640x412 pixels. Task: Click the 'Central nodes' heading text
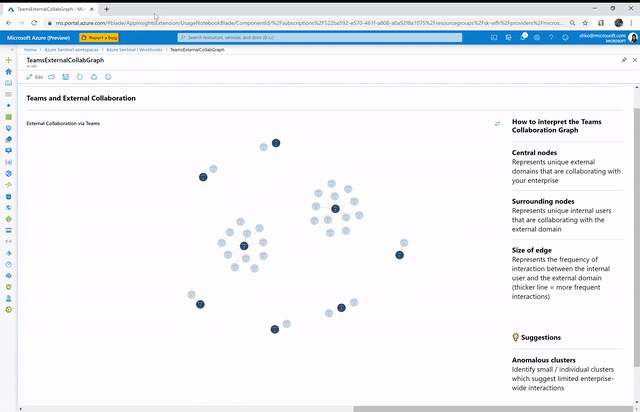click(x=534, y=153)
